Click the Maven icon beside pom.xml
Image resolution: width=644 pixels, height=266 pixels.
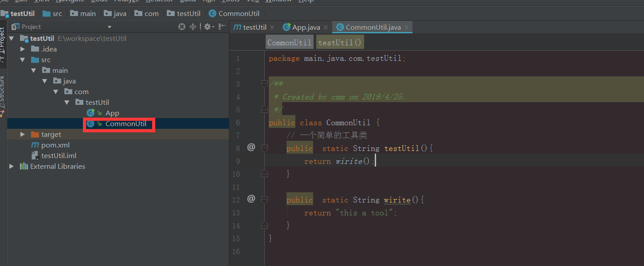[35, 145]
